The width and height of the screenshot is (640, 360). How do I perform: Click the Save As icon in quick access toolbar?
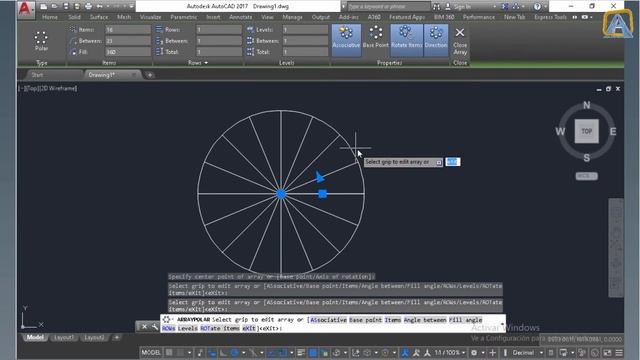coord(77,7)
